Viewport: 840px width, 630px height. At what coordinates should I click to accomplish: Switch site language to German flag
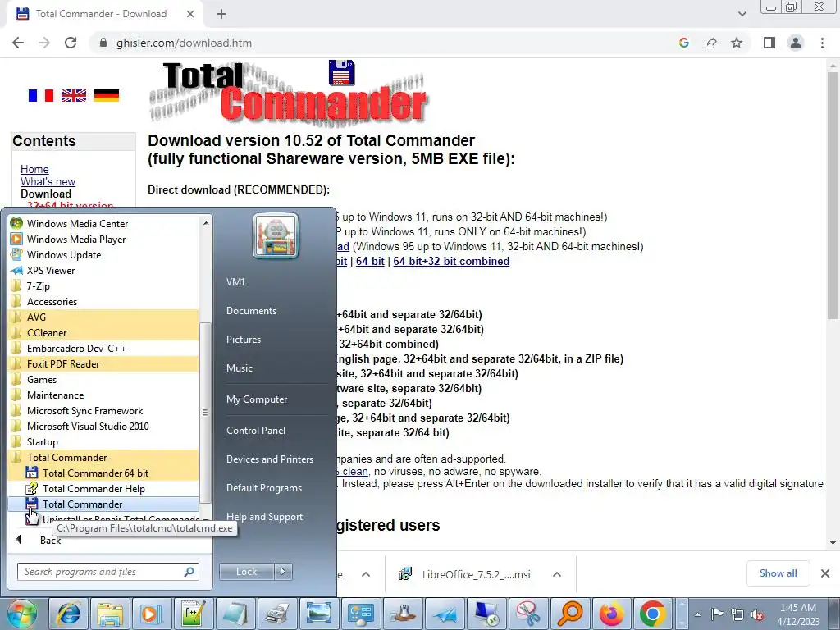tap(106, 95)
